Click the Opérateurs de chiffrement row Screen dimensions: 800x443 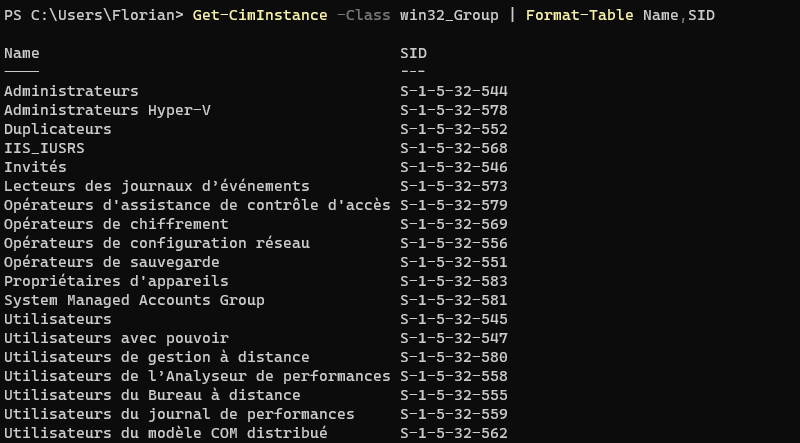click(x=116, y=224)
